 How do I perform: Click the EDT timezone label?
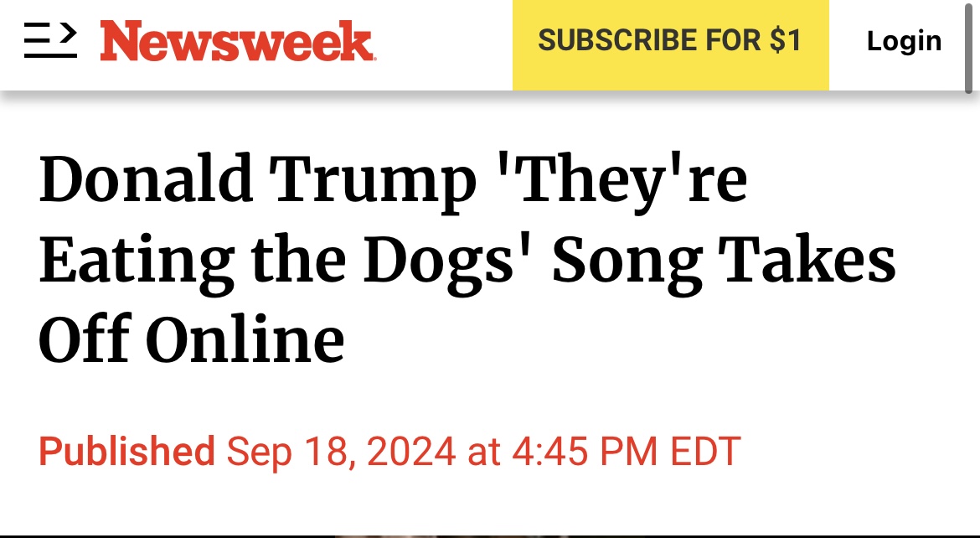(705, 451)
